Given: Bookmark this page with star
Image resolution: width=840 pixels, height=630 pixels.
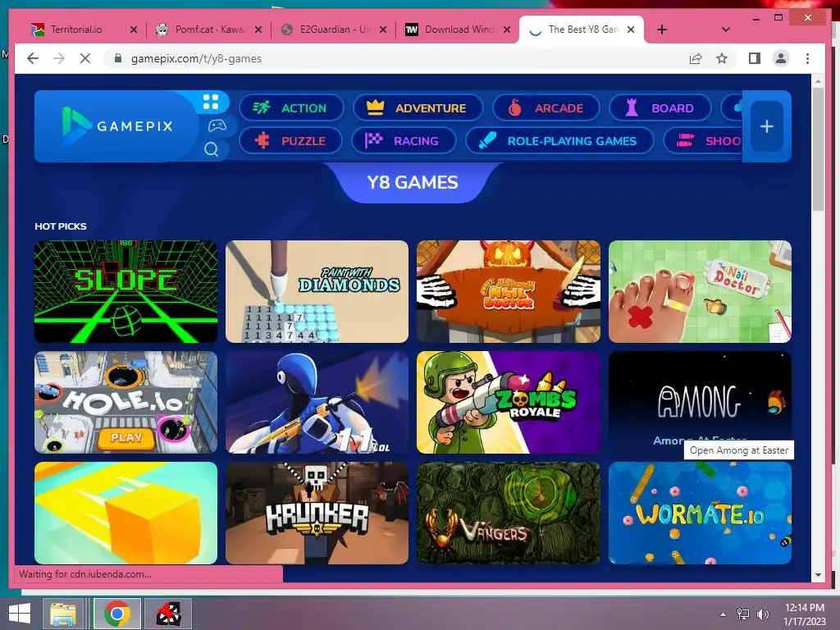Looking at the screenshot, I should point(722,58).
